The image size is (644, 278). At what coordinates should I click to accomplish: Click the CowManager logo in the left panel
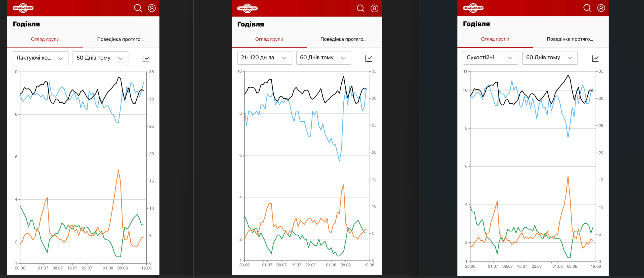coord(23,8)
